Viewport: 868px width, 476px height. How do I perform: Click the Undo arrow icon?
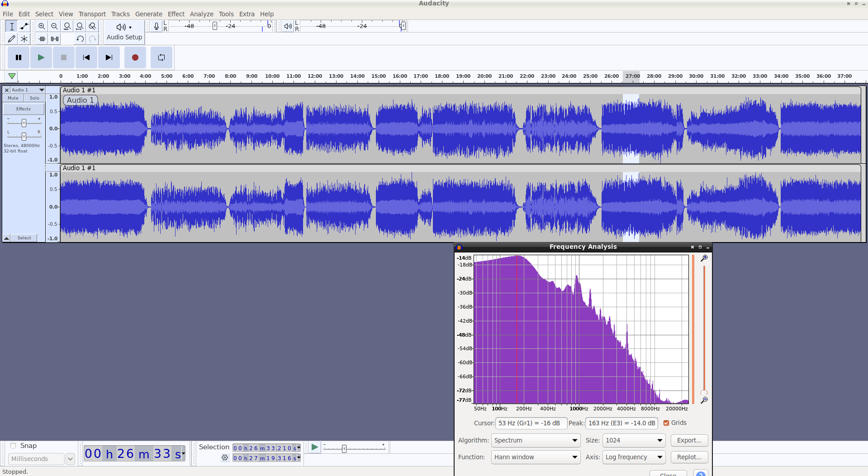pos(80,39)
